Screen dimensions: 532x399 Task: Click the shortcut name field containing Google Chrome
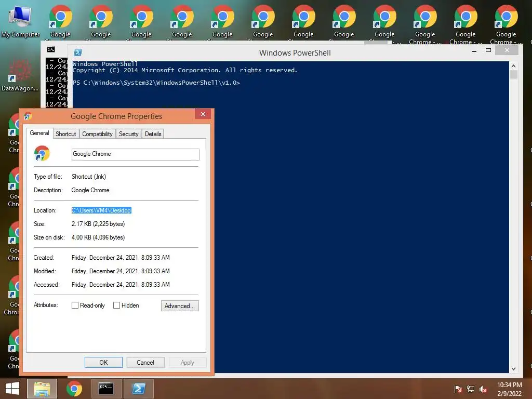[x=136, y=154]
